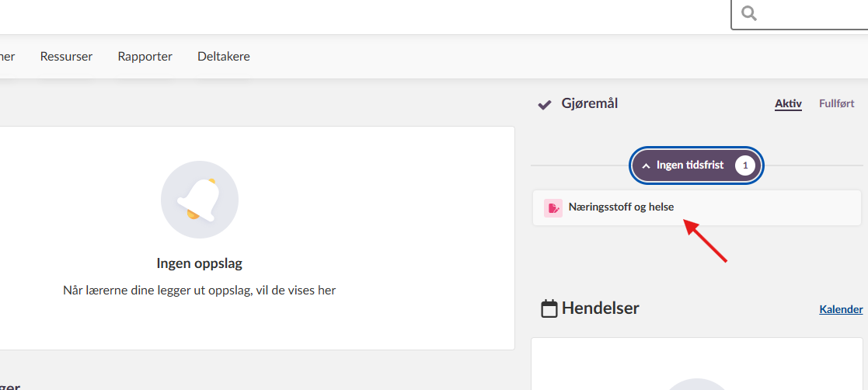Screen dimensions: 868x390
Task: Click the task count badge showing 1
Action: 745,165
